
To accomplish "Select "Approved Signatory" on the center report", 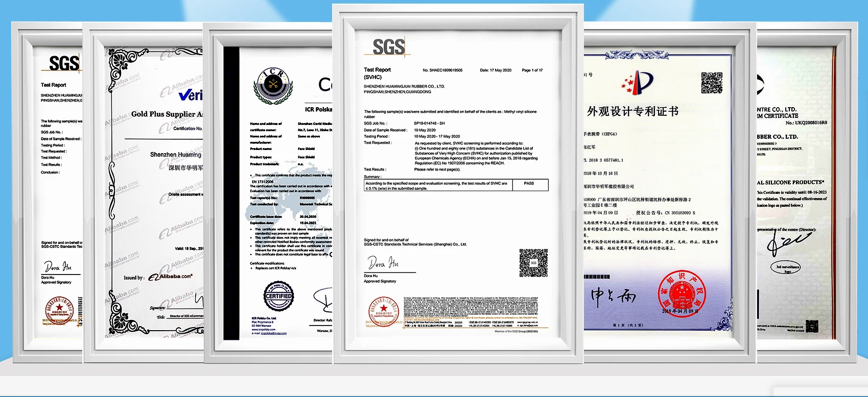I will click(x=380, y=281).
